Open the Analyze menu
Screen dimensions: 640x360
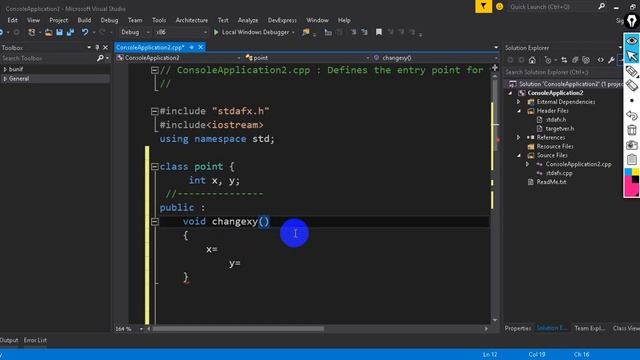pyautogui.click(x=248, y=20)
